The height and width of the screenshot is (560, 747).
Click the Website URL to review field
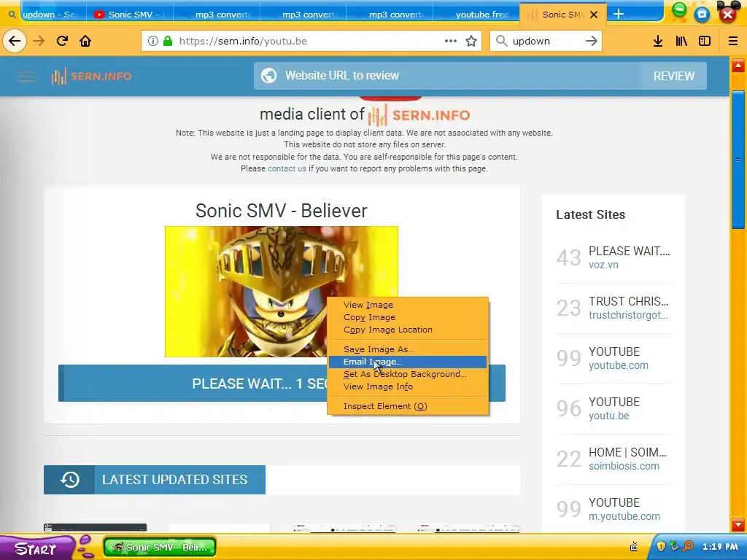click(x=448, y=76)
